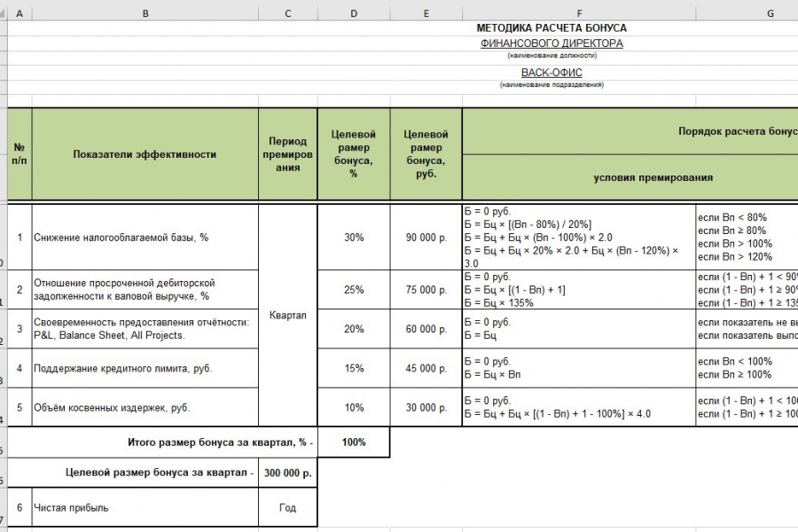
Task: Click cell 'Объём косвенных издержек, руб.'
Action: pyautogui.click(x=145, y=407)
